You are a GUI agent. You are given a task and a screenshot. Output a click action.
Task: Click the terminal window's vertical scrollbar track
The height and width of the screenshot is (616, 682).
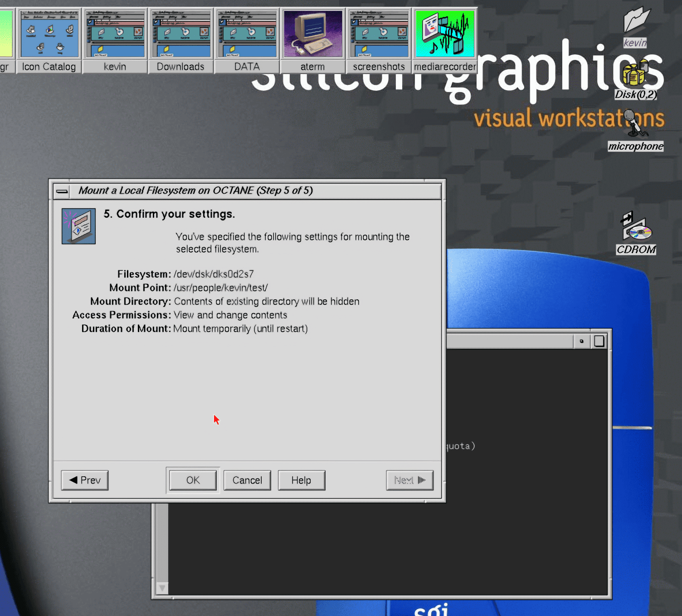[x=162, y=543]
